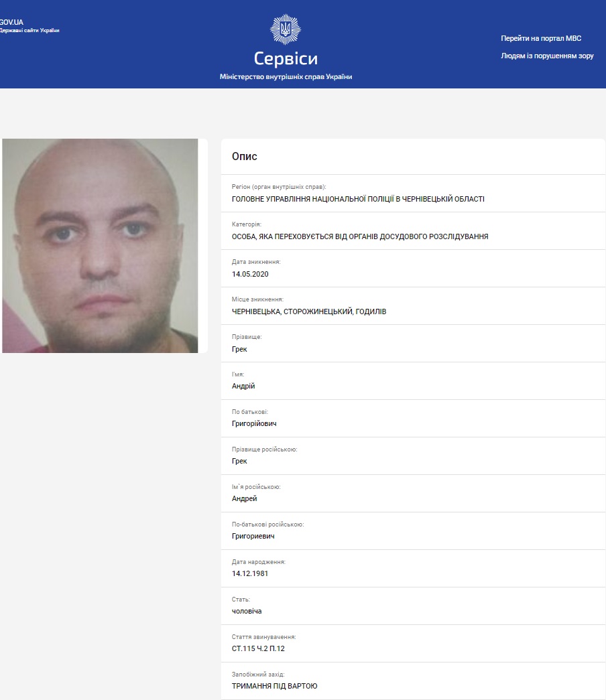Click the 'Опис' section heading
606x700 pixels.
pos(245,156)
